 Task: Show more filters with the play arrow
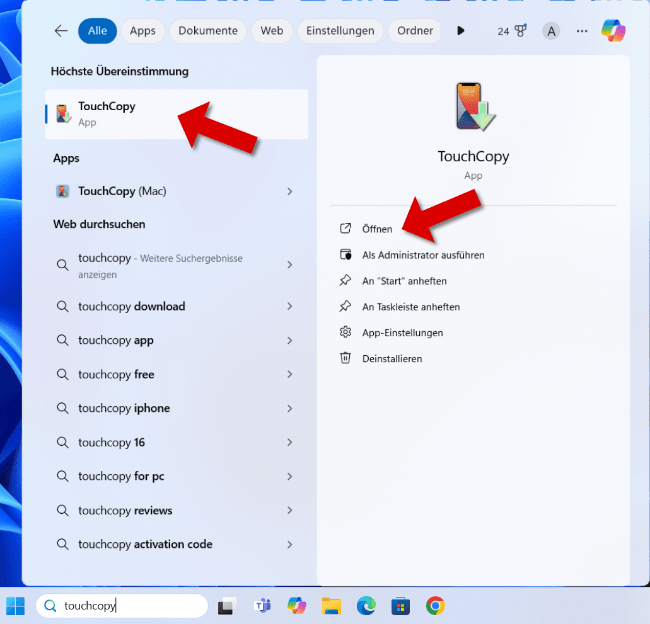[461, 31]
